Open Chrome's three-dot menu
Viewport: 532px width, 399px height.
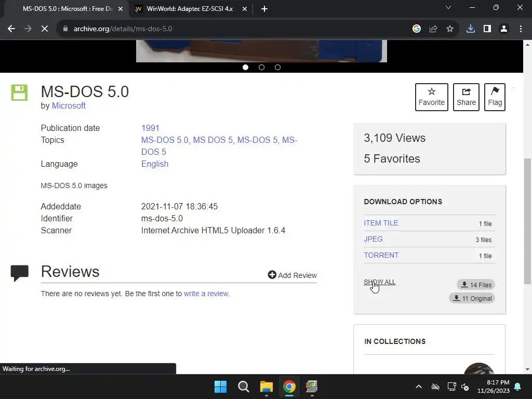521,29
